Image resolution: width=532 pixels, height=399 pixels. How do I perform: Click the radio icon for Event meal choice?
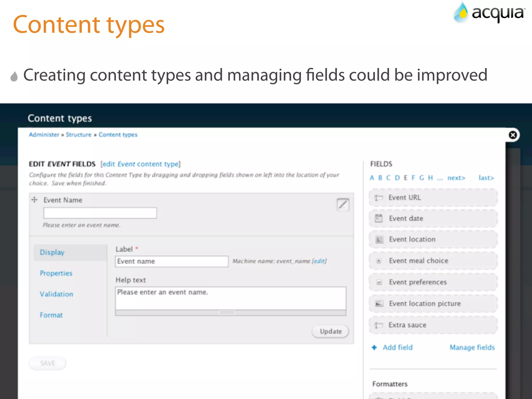379,261
